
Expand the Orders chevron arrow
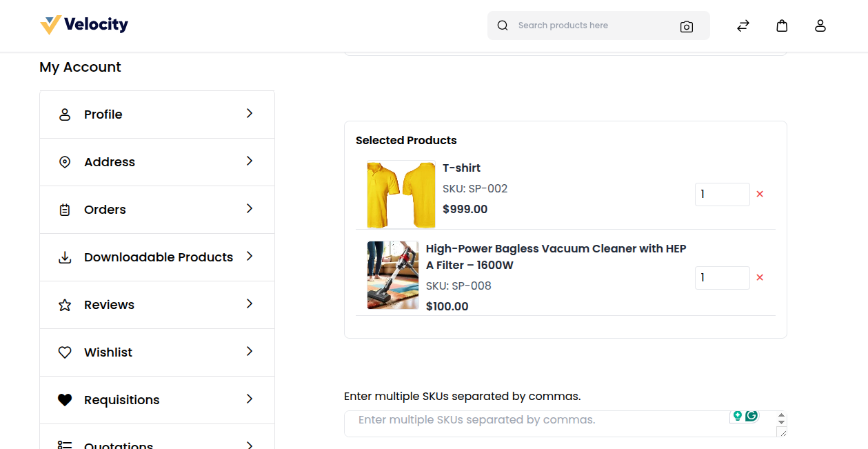point(250,208)
